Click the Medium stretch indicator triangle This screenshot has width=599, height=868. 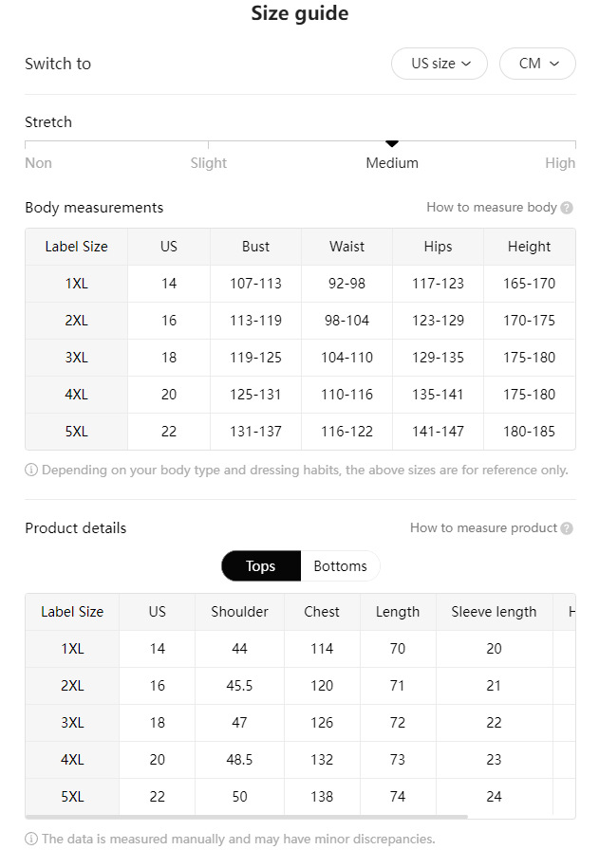coord(392,143)
